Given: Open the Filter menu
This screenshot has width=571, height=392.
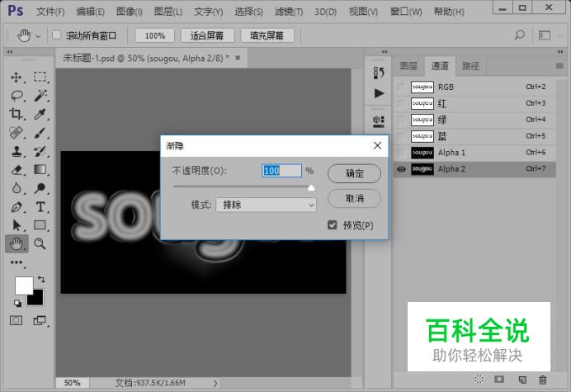Looking at the screenshot, I should click(289, 12).
